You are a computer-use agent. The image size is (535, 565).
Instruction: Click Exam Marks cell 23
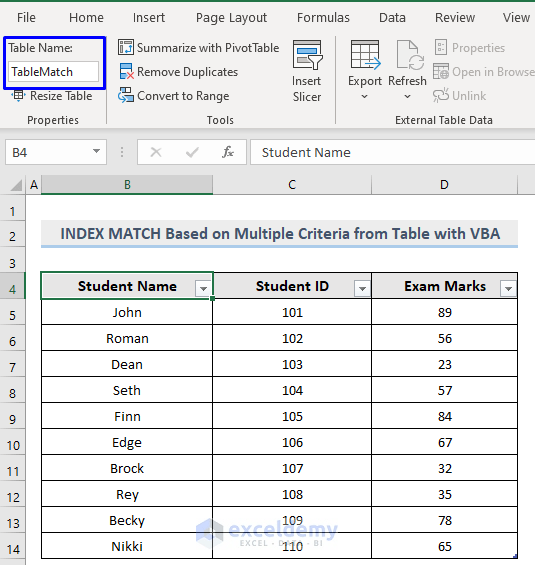pyautogui.click(x=445, y=364)
